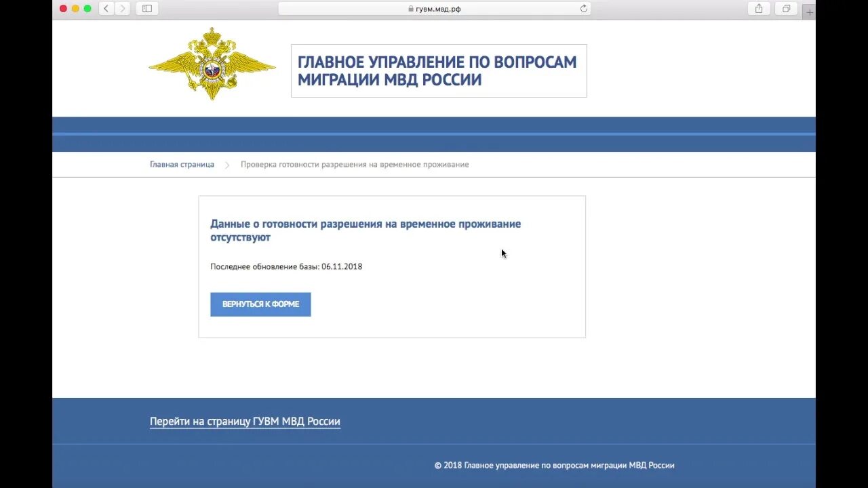Click Safari's forward arrow button

coord(122,9)
